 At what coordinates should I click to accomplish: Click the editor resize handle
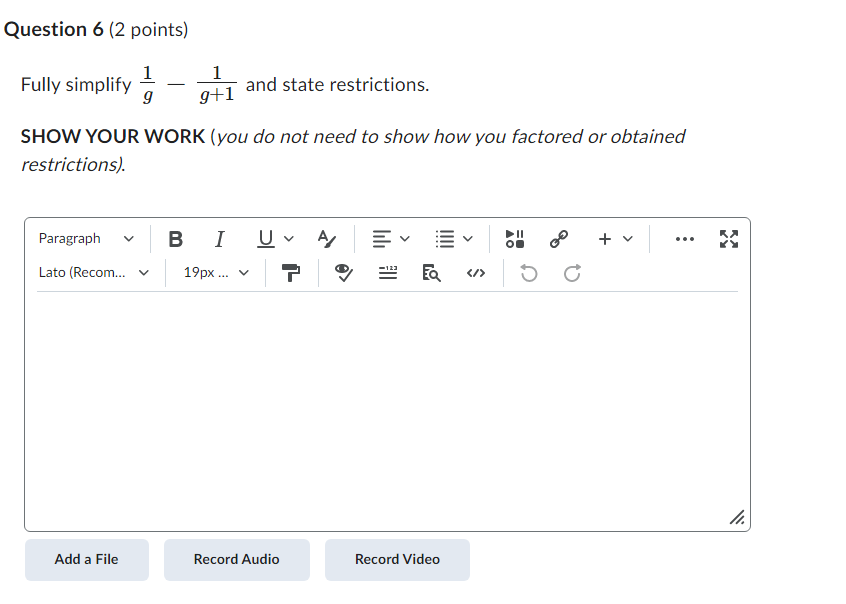(737, 518)
